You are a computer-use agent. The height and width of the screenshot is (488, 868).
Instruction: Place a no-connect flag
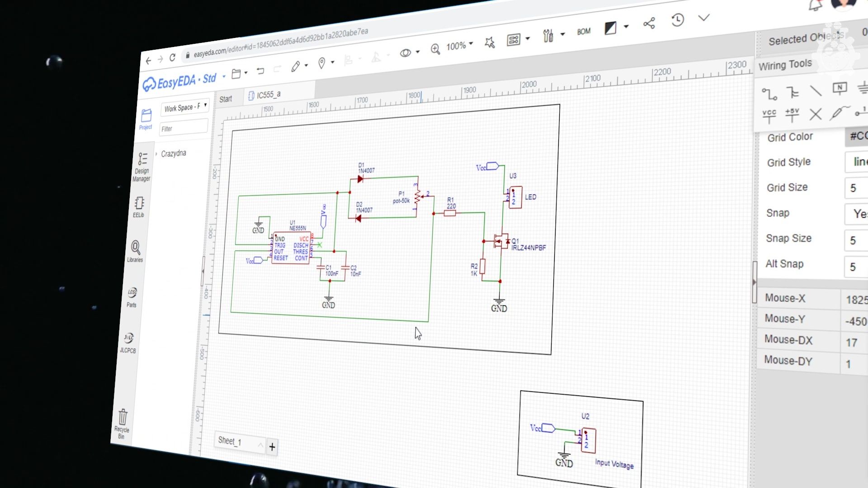pyautogui.click(x=815, y=115)
